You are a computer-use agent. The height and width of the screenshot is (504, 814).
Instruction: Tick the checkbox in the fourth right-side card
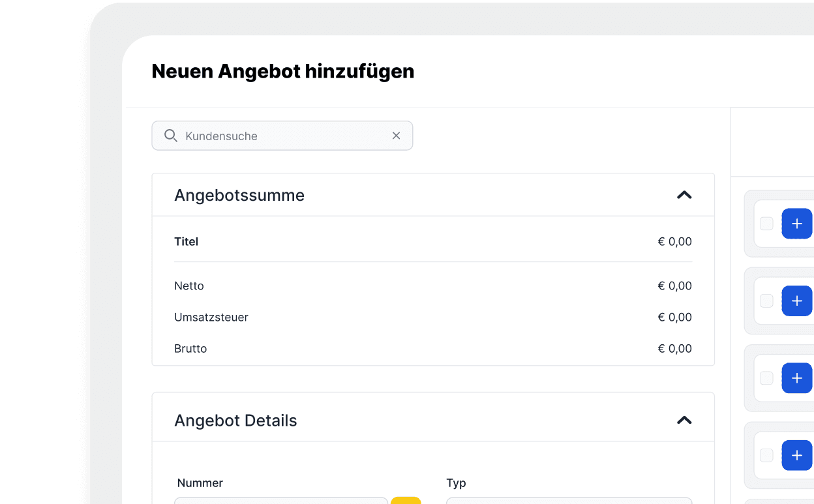766,455
